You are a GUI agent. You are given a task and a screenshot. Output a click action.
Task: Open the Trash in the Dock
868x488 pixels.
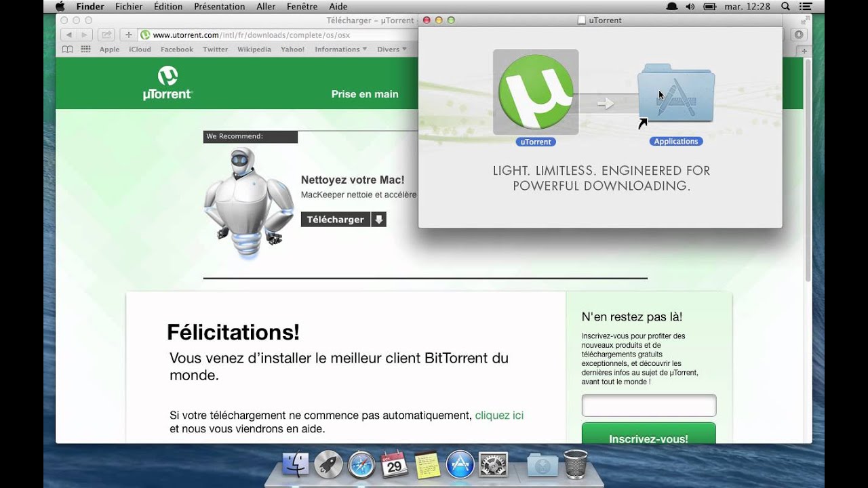pyautogui.click(x=575, y=464)
